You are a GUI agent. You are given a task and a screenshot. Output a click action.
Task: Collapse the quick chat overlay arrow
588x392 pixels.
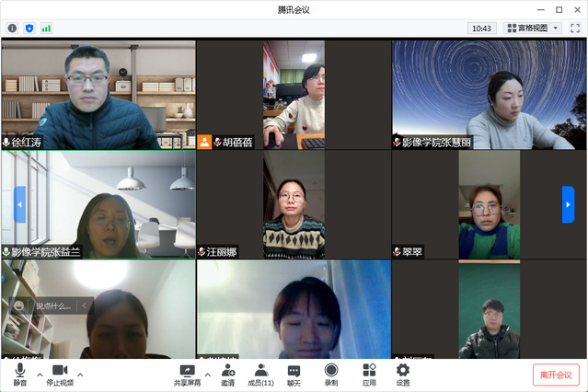tap(84, 306)
